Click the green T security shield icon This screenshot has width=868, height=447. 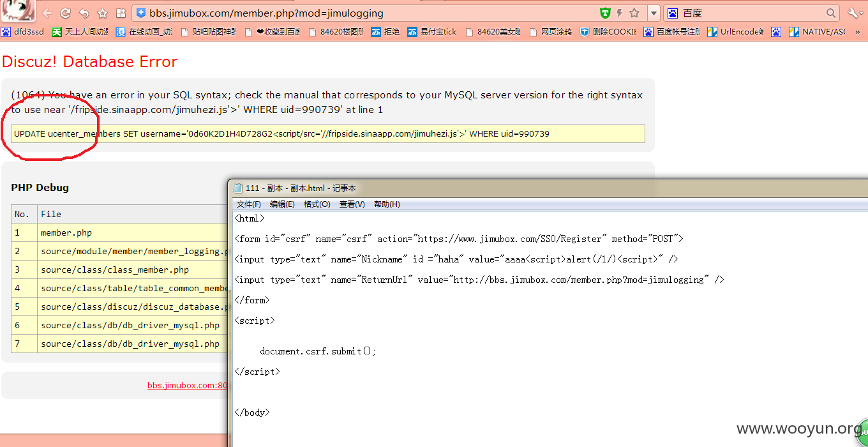tap(605, 13)
